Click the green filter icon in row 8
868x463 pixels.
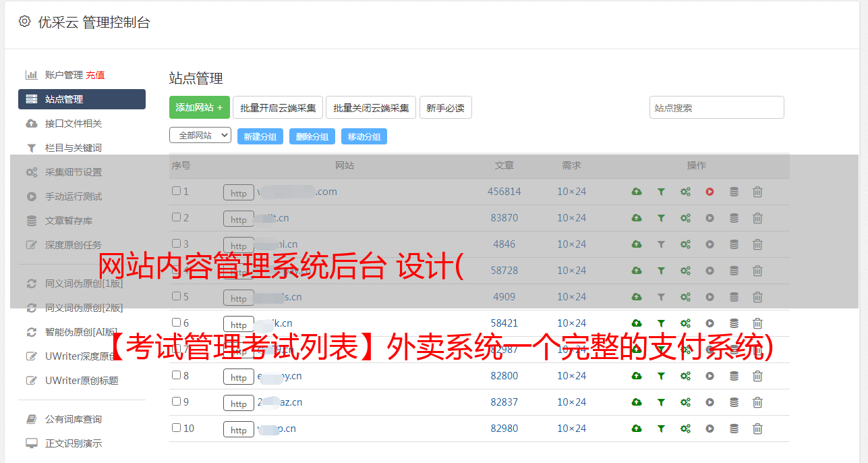point(661,376)
